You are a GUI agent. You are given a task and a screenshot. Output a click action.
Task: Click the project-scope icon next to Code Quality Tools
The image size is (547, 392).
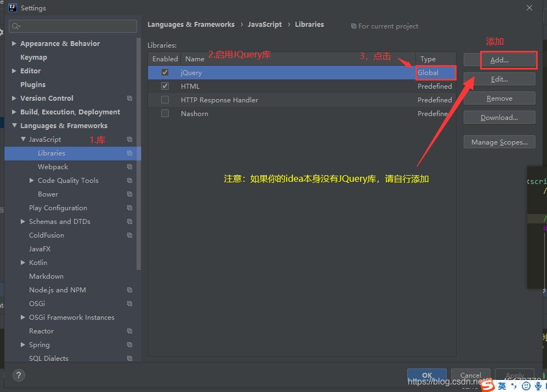[x=129, y=181]
